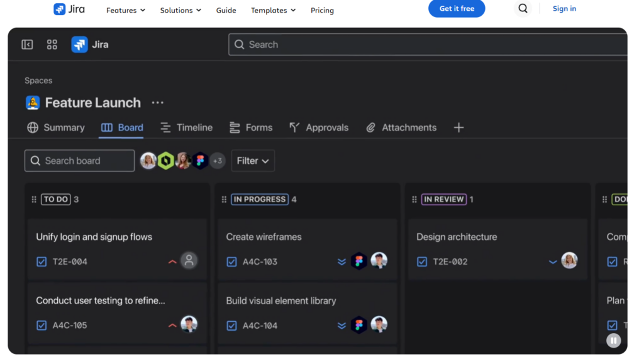
Task: Toggle the task checkbox for A4C-103
Action: [231, 261]
